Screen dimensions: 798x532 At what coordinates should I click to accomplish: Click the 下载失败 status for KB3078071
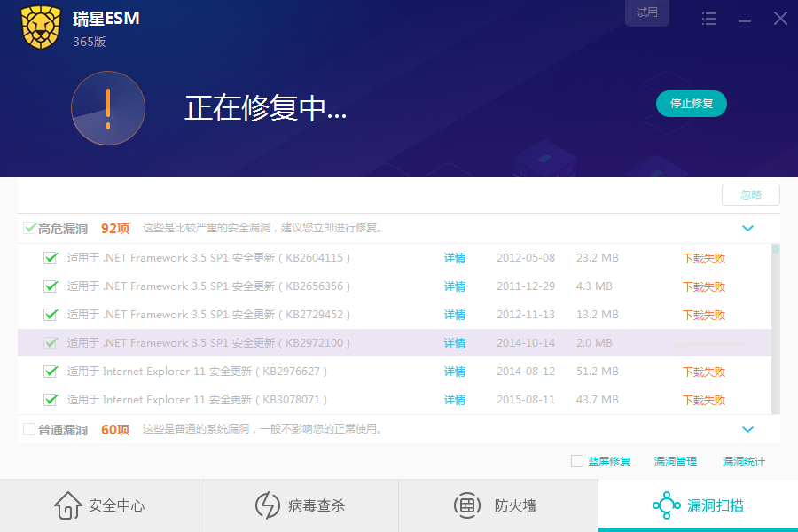[x=704, y=400]
